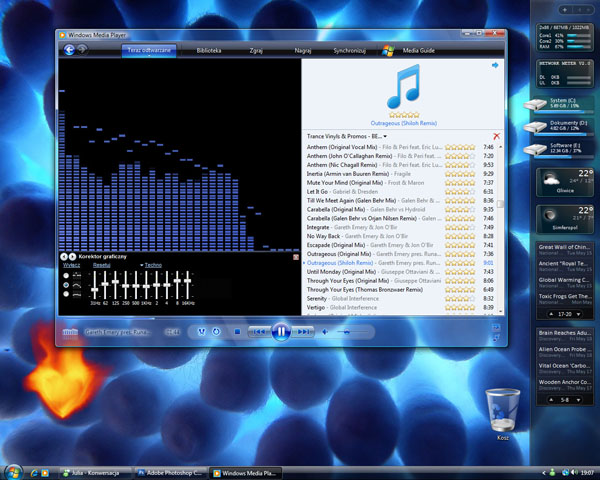Image resolution: width=600 pixels, height=480 pixels.
Task: Turn shuffle on
Action: click(x=202, y=332)
